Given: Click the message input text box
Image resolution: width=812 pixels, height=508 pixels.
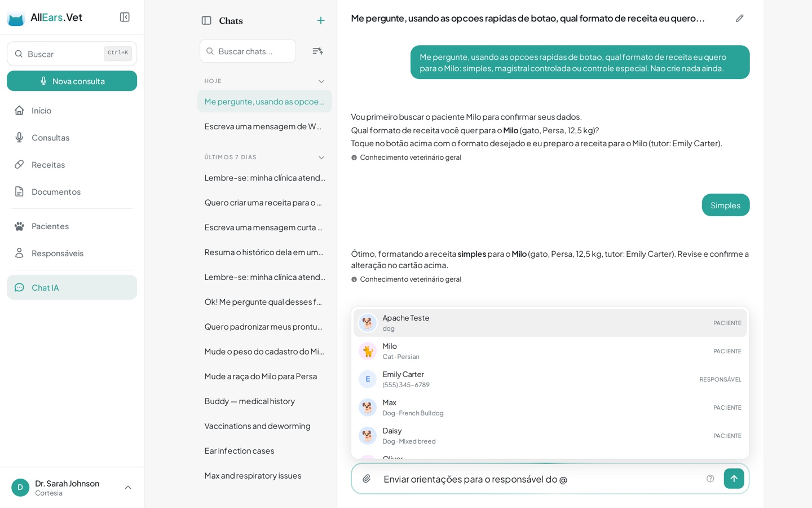Looking at the screenshot, I should (541, 479).
